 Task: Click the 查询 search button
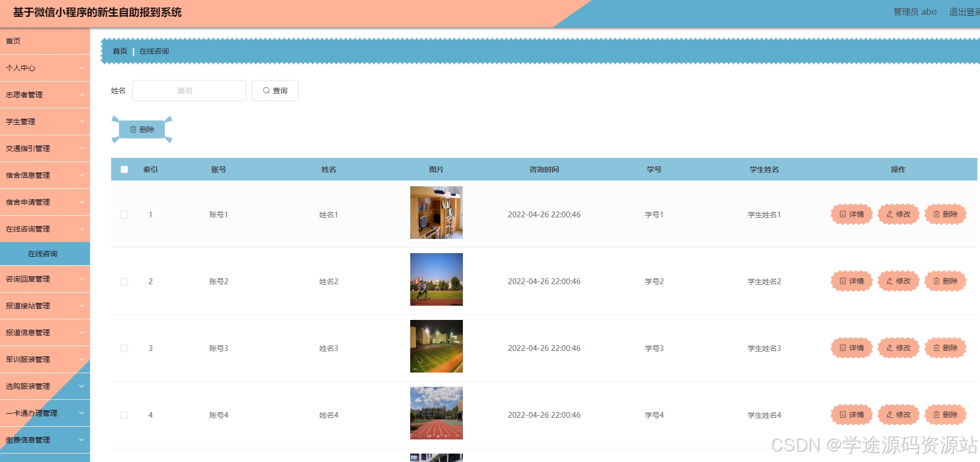coord(275,91)
